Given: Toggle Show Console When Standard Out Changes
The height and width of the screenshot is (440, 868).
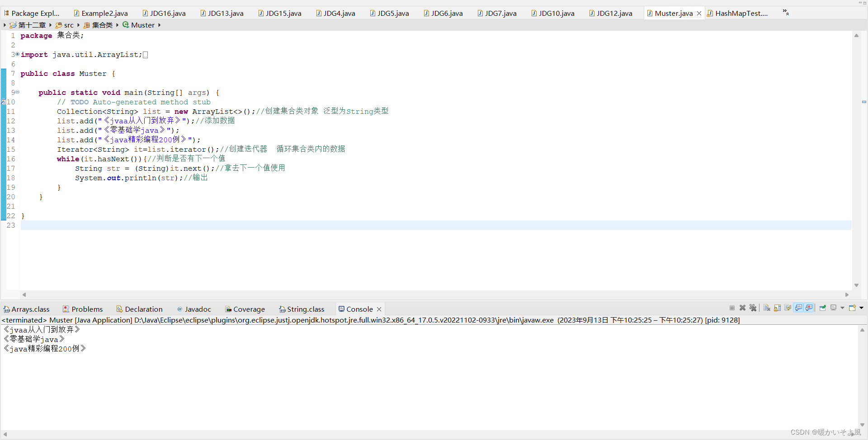Looking at the screenshot, I should tap(798, 308).
